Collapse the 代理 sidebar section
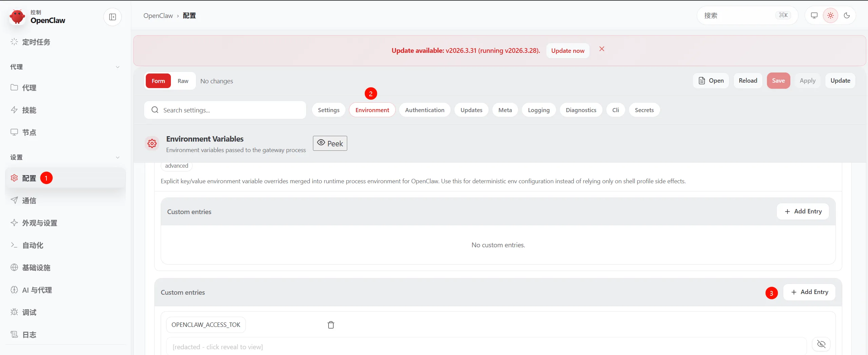Image resolution: width=868 pixels, height=355 pixels. tap(118, 67)
